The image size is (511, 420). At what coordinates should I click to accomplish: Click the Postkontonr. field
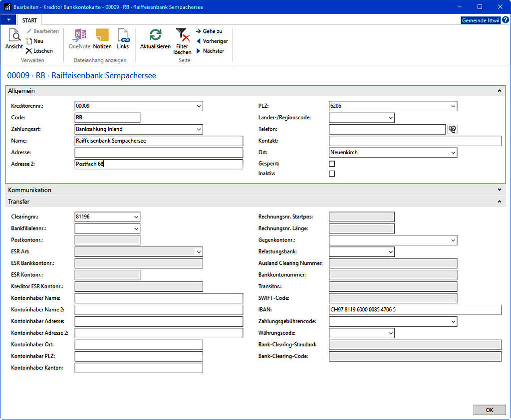(107, 240)
